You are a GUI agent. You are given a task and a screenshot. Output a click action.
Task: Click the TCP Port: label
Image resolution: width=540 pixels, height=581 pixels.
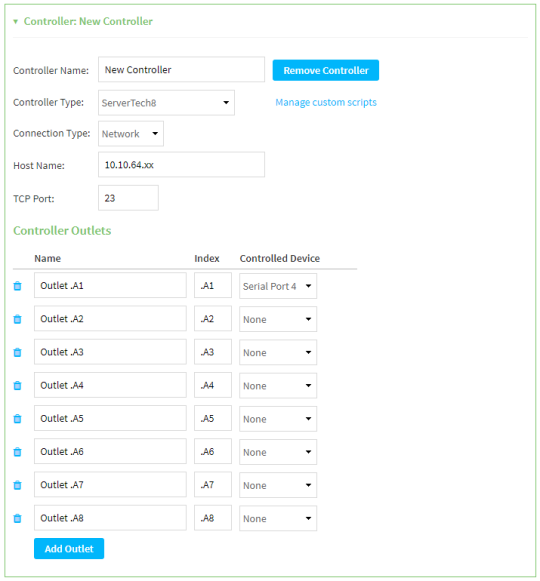coord(34,199)
